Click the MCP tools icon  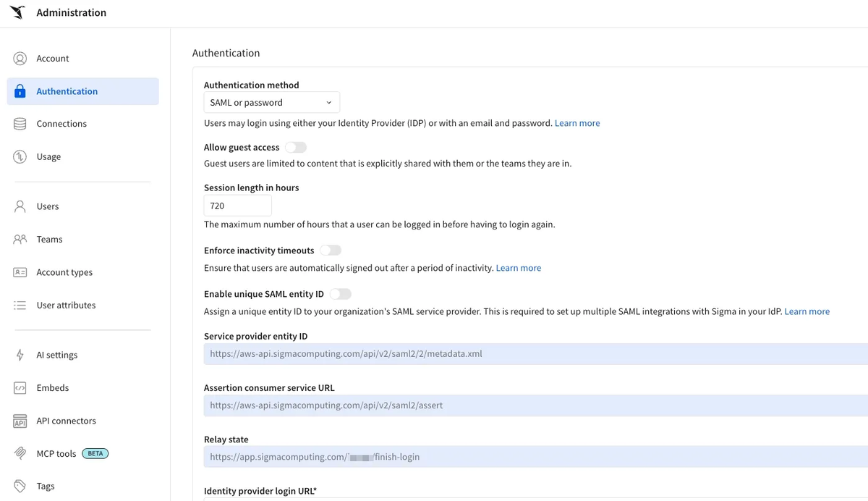click(20, 454)
